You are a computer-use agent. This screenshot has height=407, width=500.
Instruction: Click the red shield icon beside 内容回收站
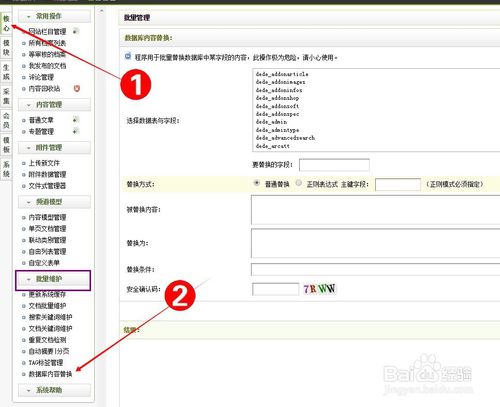(x=77, y=88)
